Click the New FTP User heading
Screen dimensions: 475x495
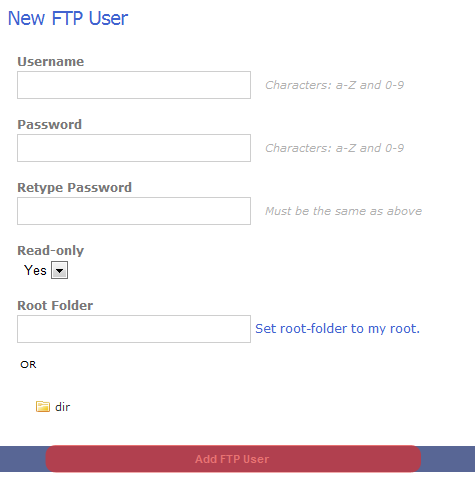click(x=68, y=18)
